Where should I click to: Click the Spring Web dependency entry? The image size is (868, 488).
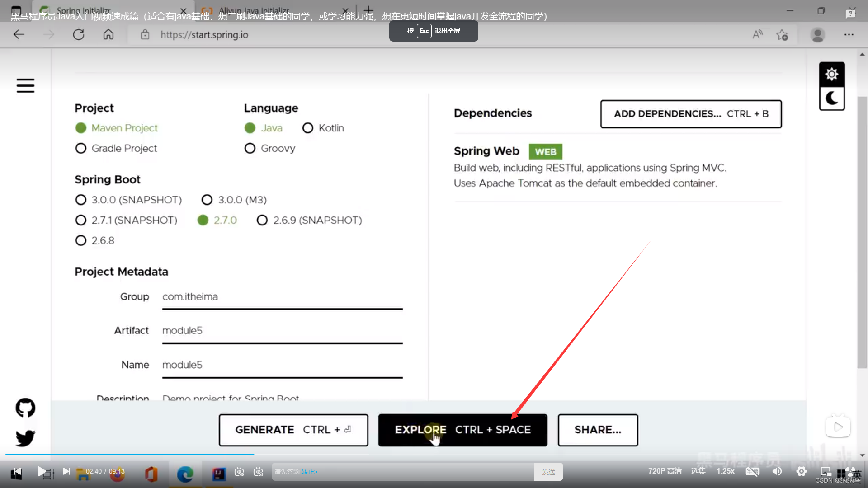(618, 167)
